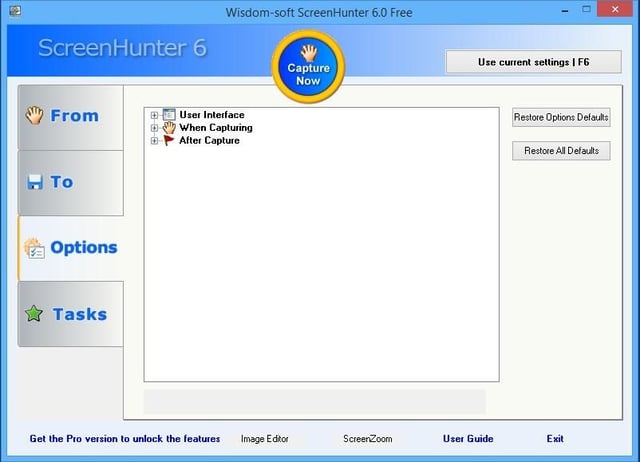Image resolution: width=640 pixels, height=462 pixels.
Task: Select the User Interface tree item
Action: pyautogui.click(x=212, y=115)
